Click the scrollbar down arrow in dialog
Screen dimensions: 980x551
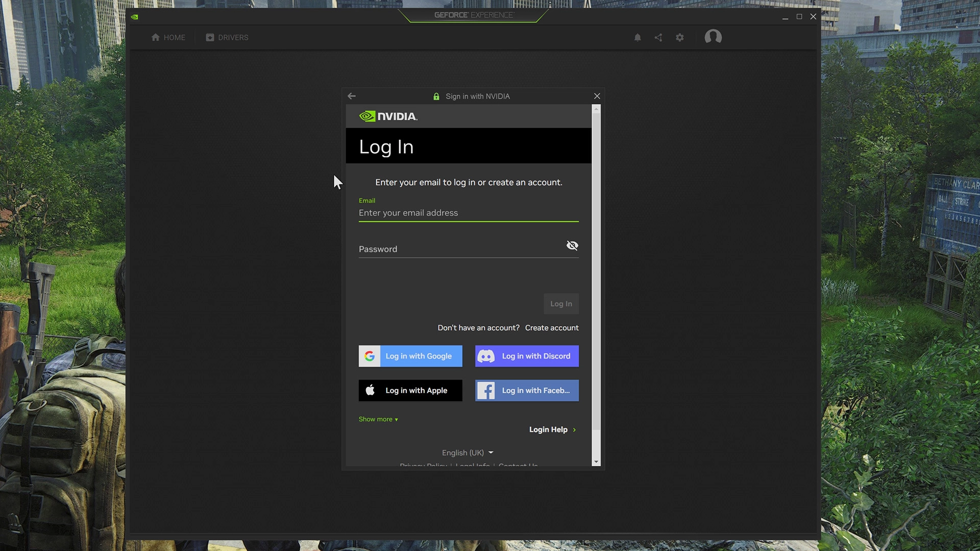click(x=596, y=462)
